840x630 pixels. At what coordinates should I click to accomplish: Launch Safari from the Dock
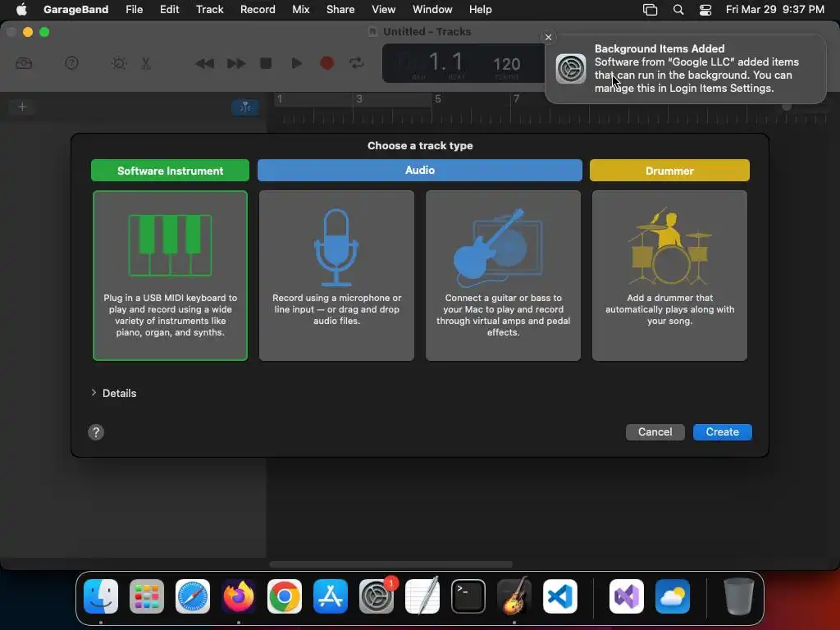pyautogui.click(x=193, y=596)
